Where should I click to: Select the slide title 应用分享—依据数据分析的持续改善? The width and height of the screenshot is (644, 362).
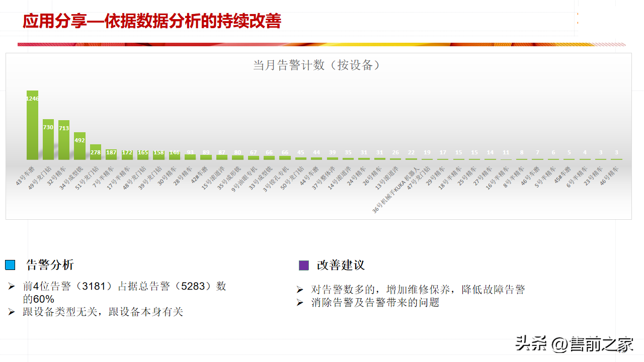click(x=151, y=21)
